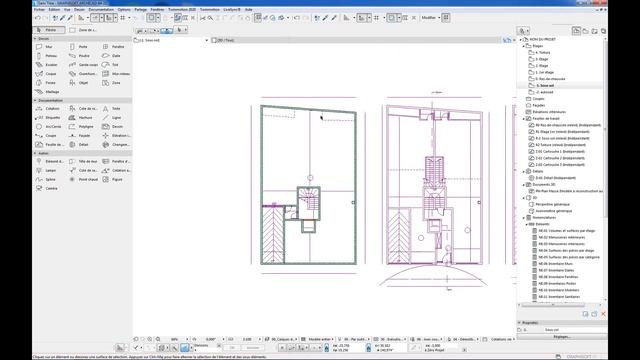640x360 pixels.
Task: Open the Fenêtres menu
Action: point(157,9)
